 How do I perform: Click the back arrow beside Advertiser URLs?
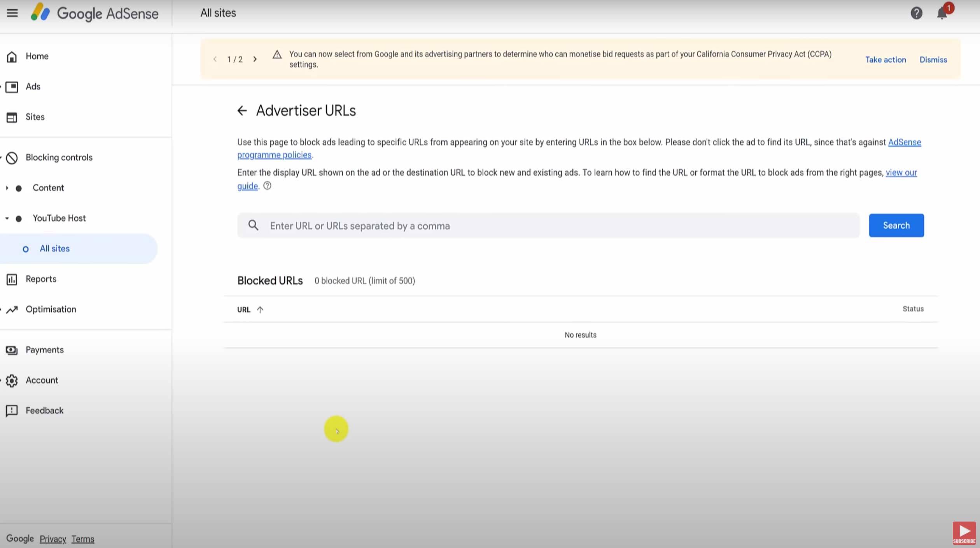(242, 111)
